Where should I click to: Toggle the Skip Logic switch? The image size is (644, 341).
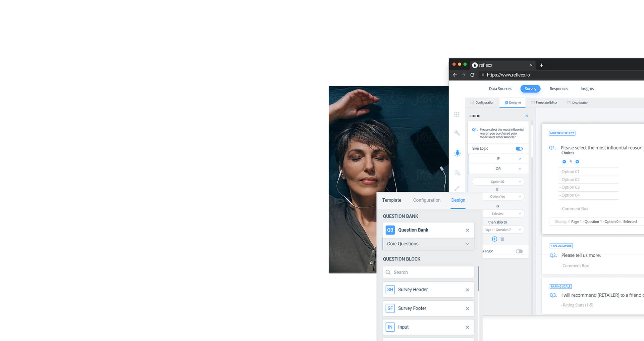(519, 148)
